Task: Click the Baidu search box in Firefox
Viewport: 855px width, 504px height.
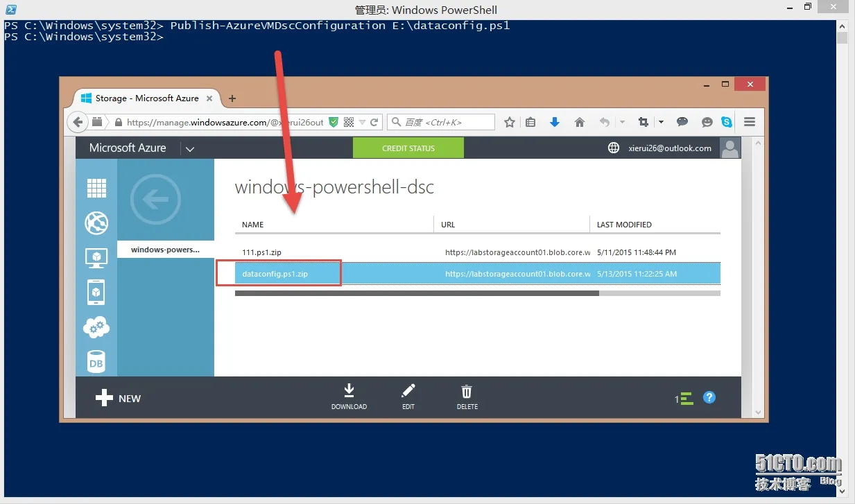Action: click(x=441, y=122)
